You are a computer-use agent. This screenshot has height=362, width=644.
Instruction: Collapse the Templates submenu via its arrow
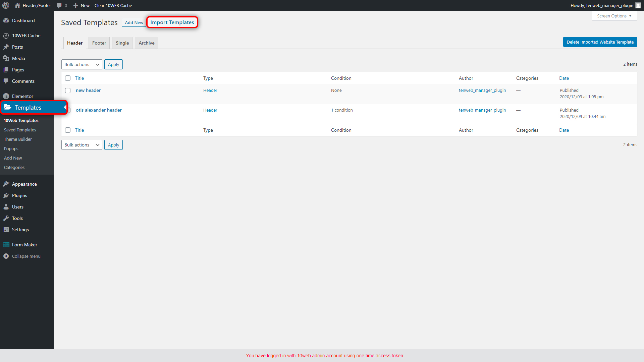pos(65,107)
